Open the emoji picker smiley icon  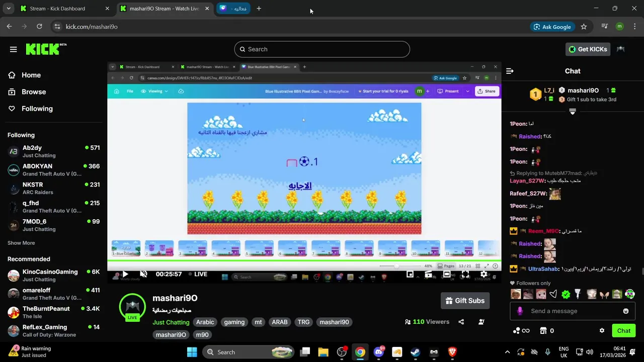click(x=626, y=311)
